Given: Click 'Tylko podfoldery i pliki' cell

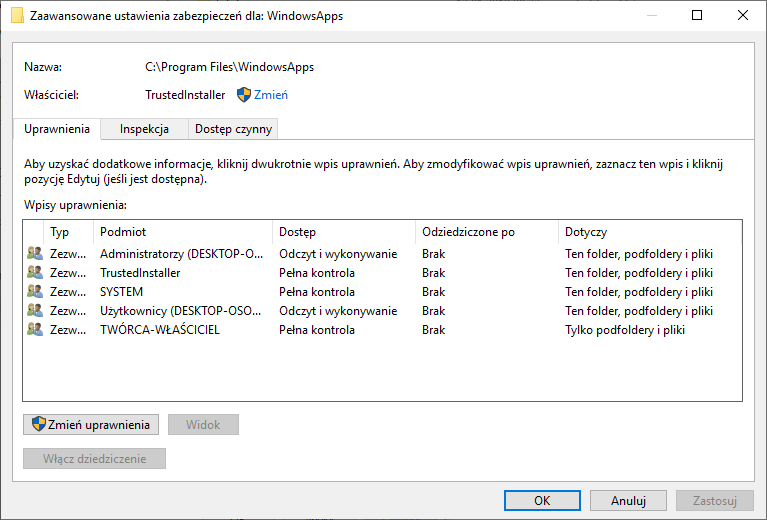Looking at the screenshot, I should [625, 330].
